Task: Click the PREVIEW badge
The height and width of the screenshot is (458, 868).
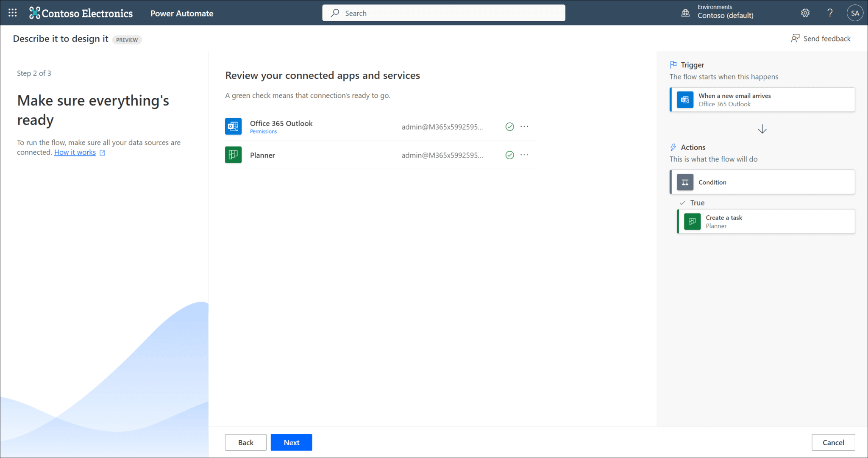Action: [x=127, y=40]
